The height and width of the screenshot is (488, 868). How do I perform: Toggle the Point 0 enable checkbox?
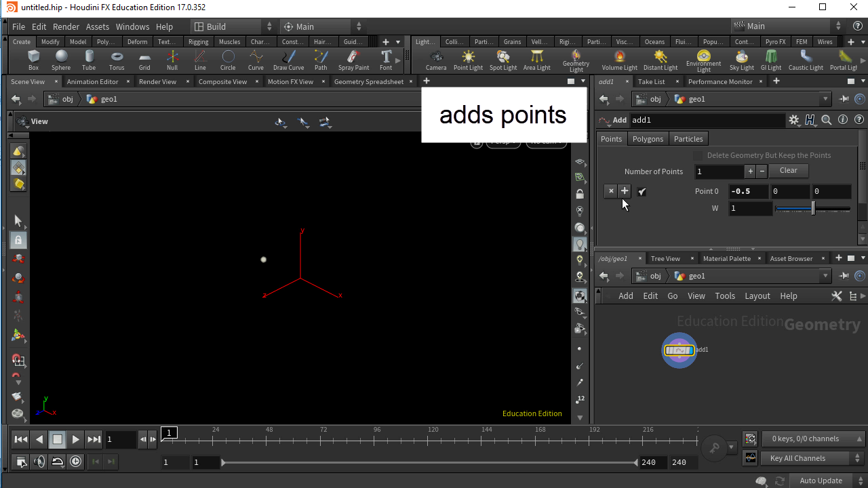click(642, 192)
